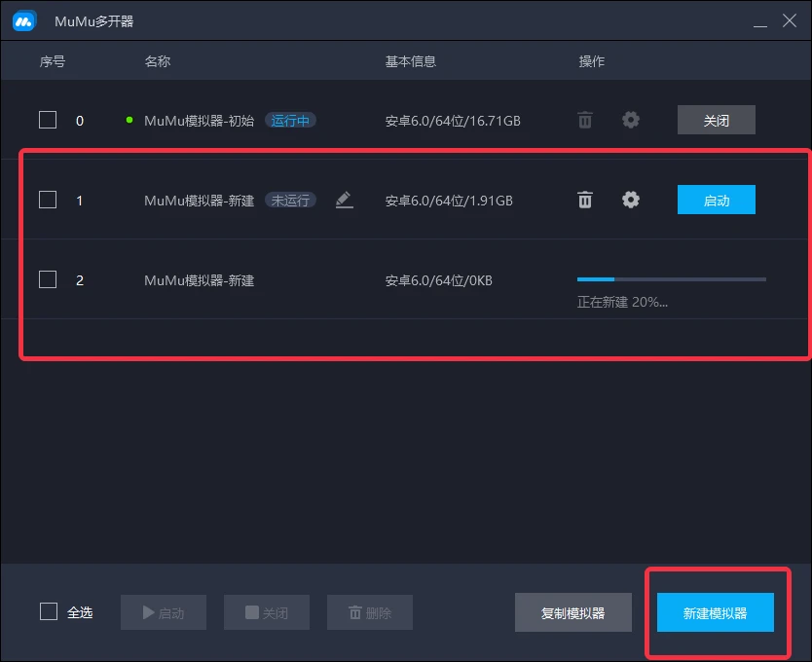812x662 pixels.
Task: Delete instance 1 using trash icon
Action: point(584,200)
